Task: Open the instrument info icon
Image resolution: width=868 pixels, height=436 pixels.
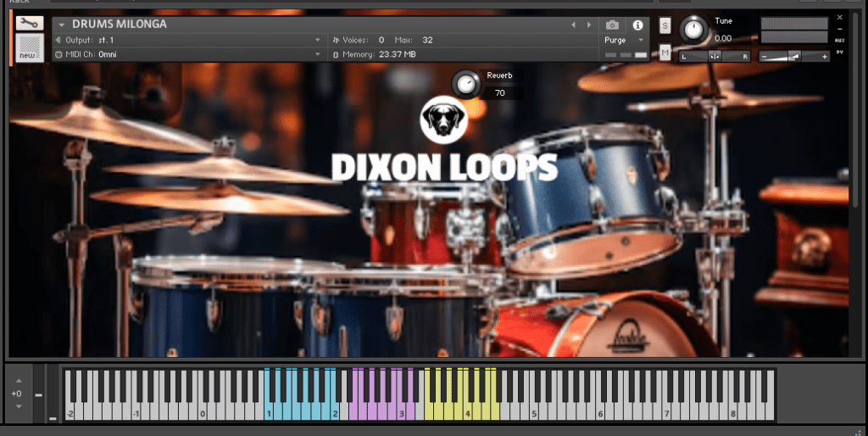Action: [637, 25]
